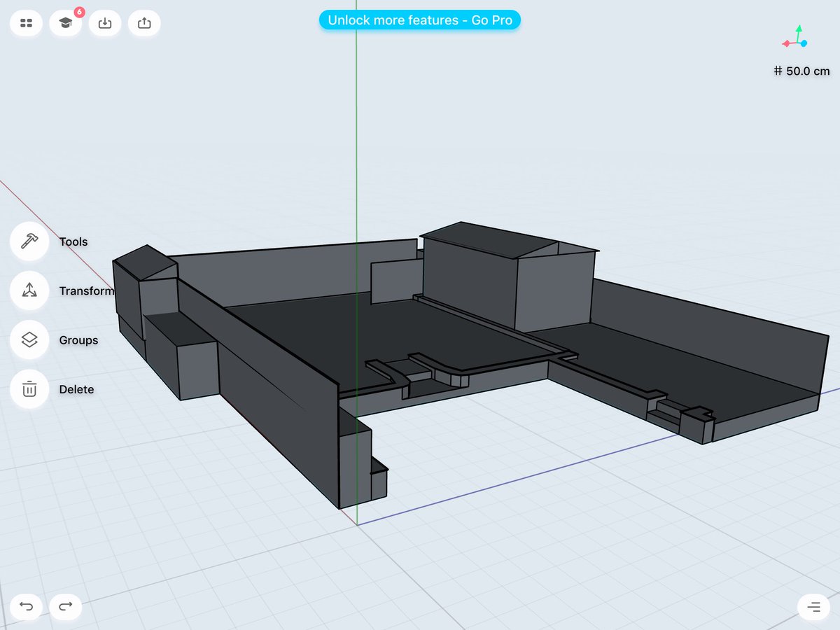
Task: Open the Transform icon button
Action: click(x=29, y=290)
